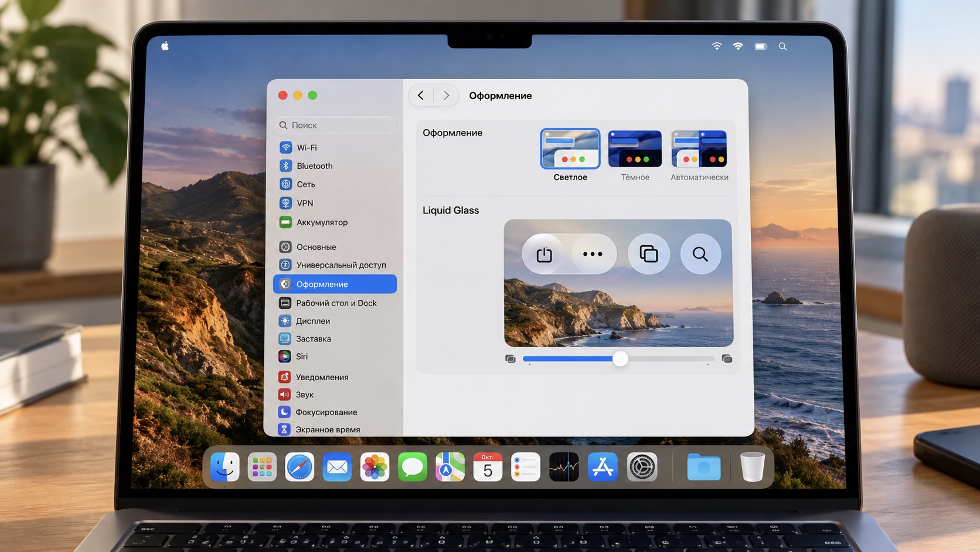Click the Поиск search field
The width and height of the screenshot is (980, 552).
point(335,125)
